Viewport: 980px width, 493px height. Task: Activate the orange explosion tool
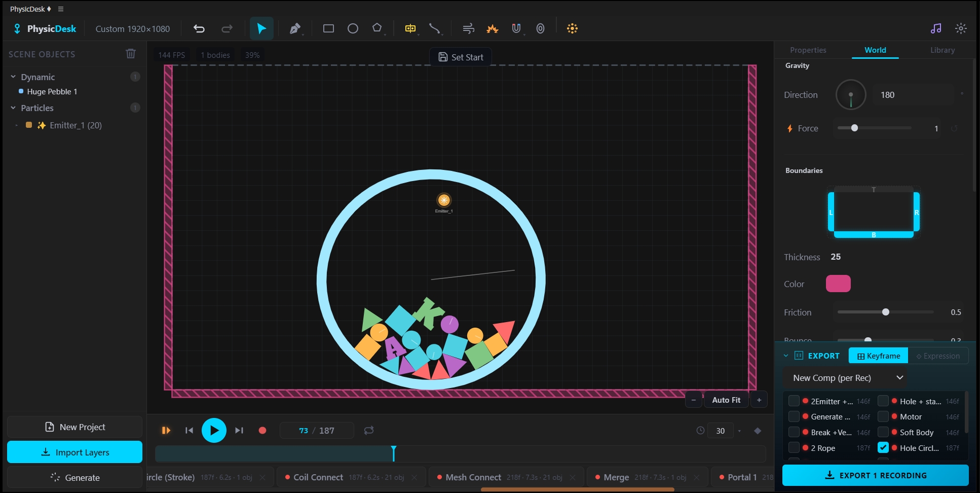492,28
